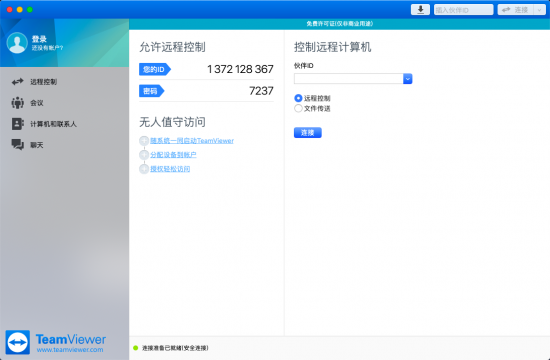Open the 计算机和联系人 sidebar label
The width and height of the screenshot is (550, 360).
[x=53, y=124]
